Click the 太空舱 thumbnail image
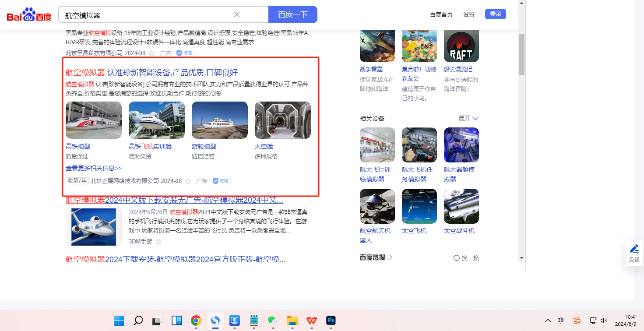Image resolution: width=644 pixels, height=331 pixels. click(x=282, y=120)
